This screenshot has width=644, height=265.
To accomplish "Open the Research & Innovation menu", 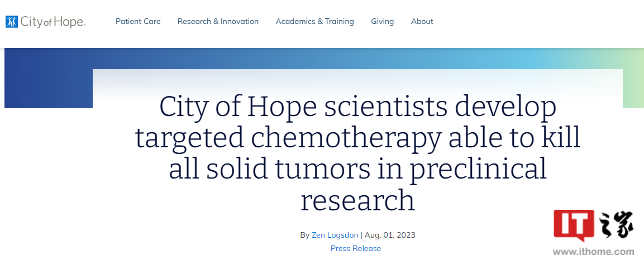I will [218, 21].
